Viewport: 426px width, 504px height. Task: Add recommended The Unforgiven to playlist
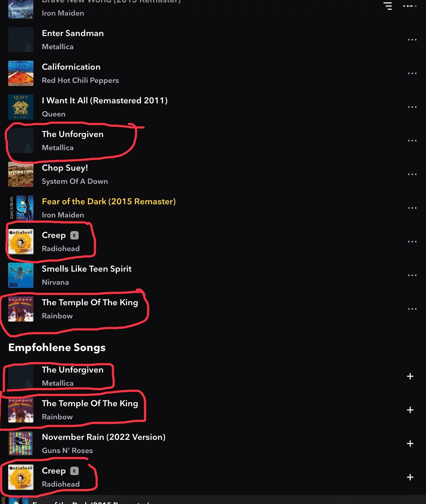coord(410,376)
